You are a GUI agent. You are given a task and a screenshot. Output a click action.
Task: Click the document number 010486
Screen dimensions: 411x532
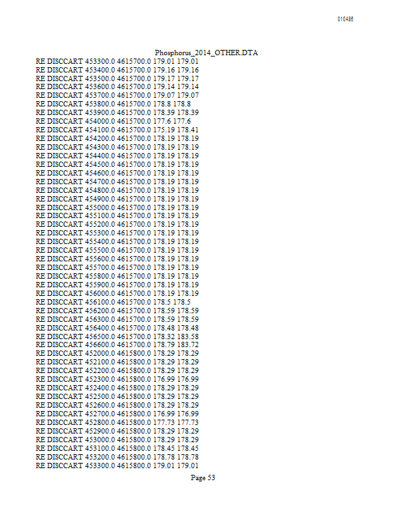pyautogui.click(x=345, y=19)
